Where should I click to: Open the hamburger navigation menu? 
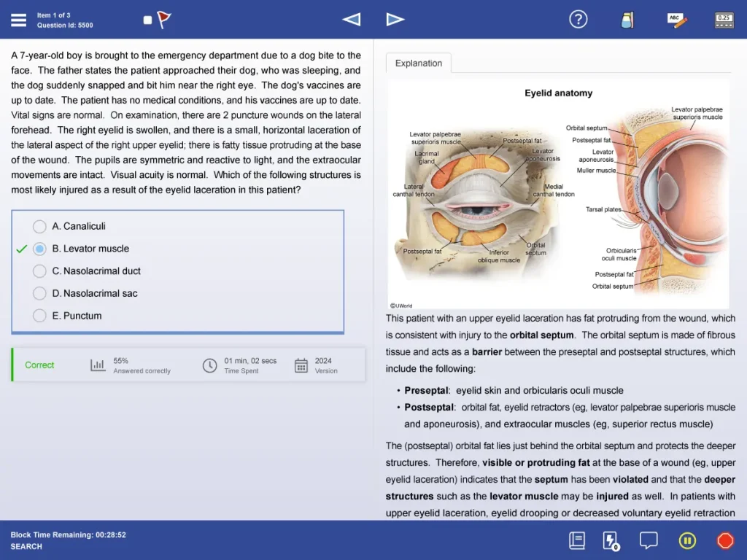tap(18, 20)
